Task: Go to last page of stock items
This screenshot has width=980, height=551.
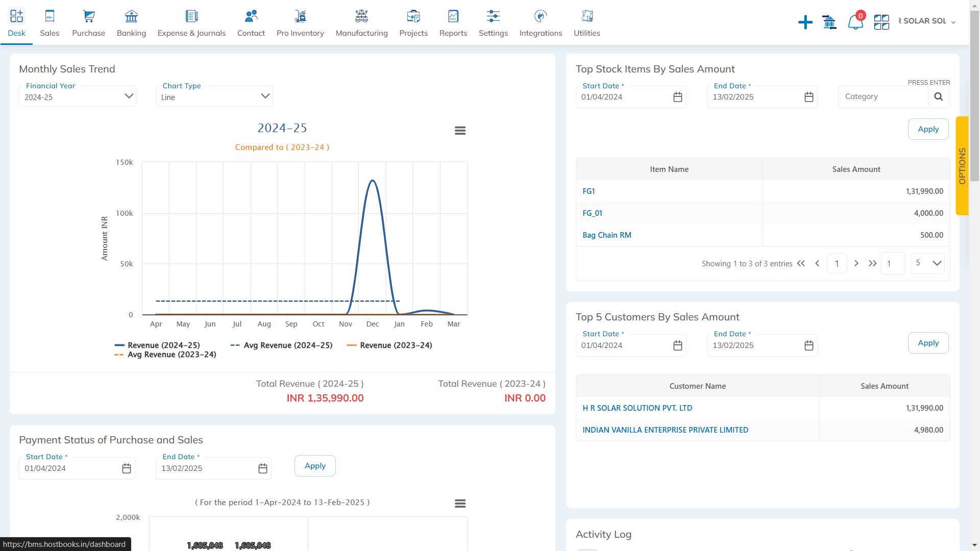Action: tap(872, 263)
